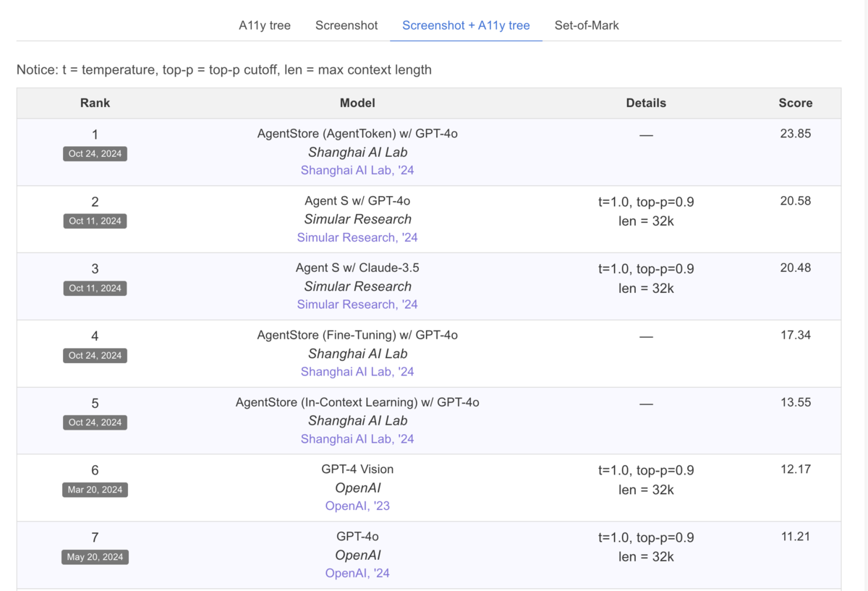This screenshot has height=591, width=868.
Task: Open Shanghai AI Lab '24 link under AgentStore (In-Context Learning)
Action: click(357, 439)
